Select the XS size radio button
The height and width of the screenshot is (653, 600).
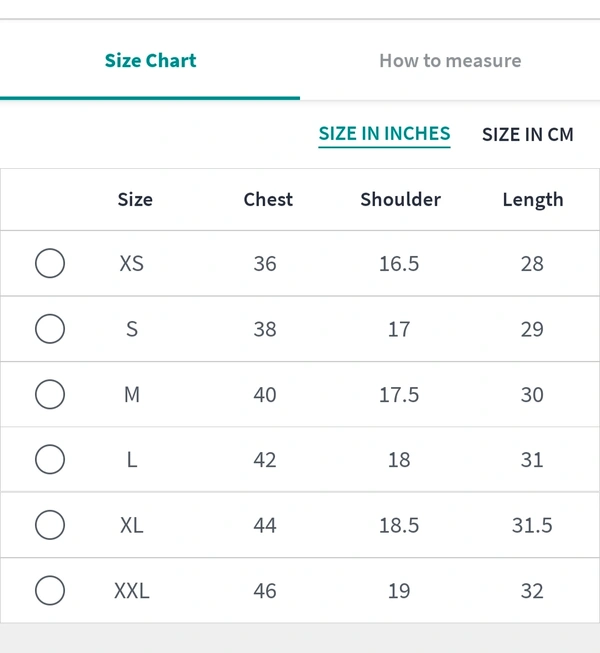[x=50, y=264]
